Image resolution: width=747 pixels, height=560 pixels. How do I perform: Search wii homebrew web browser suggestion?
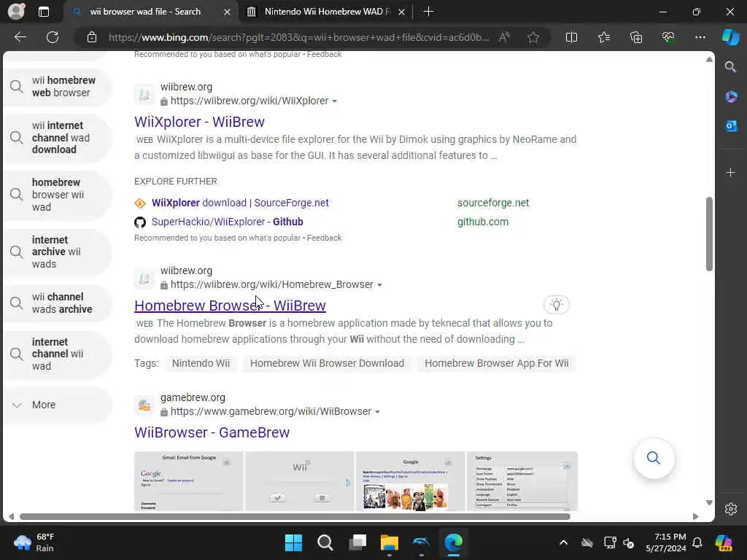pos(57,87)
